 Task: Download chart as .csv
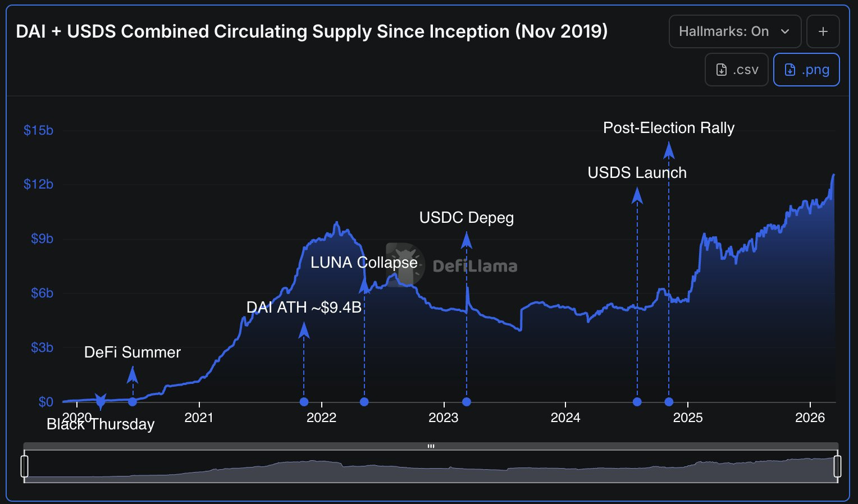(737, 70)
